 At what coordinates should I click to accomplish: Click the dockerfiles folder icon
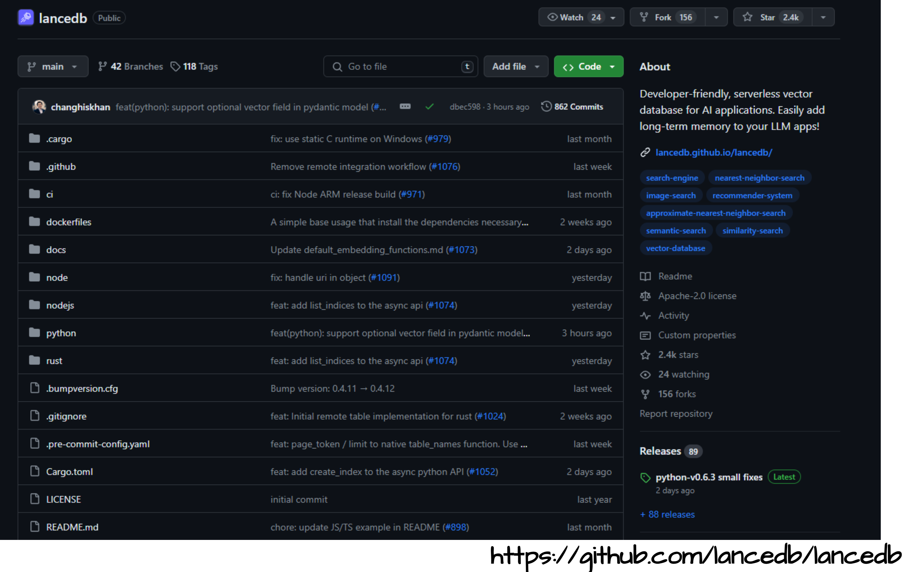click(34, 221)
